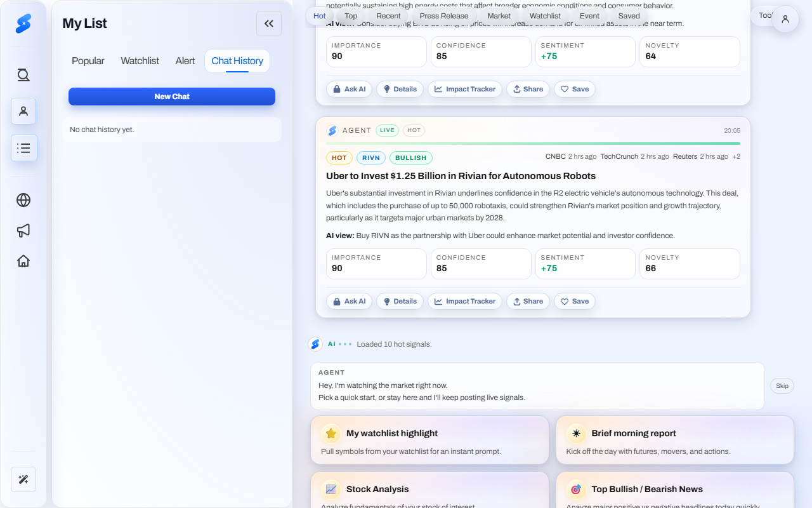Open the CNBC source link
The height and width of the screenshot is (508, 812).
pos(556,156)
